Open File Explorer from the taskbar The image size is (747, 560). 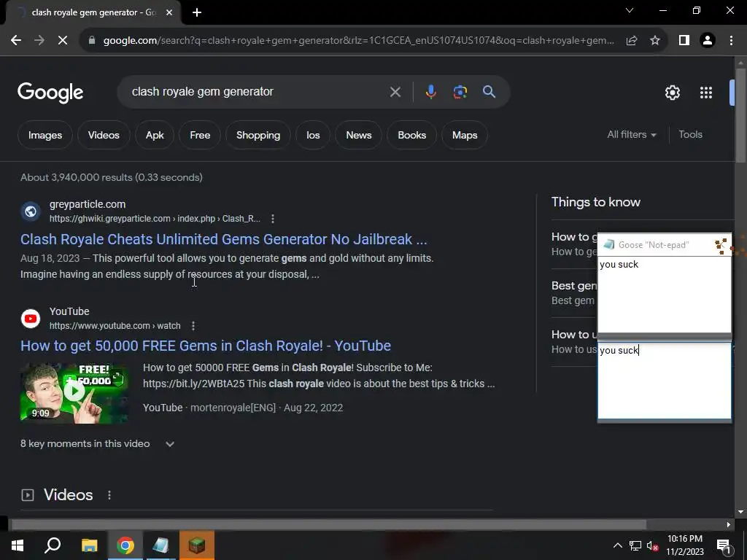pyautogui.click(x=90, y=545)
